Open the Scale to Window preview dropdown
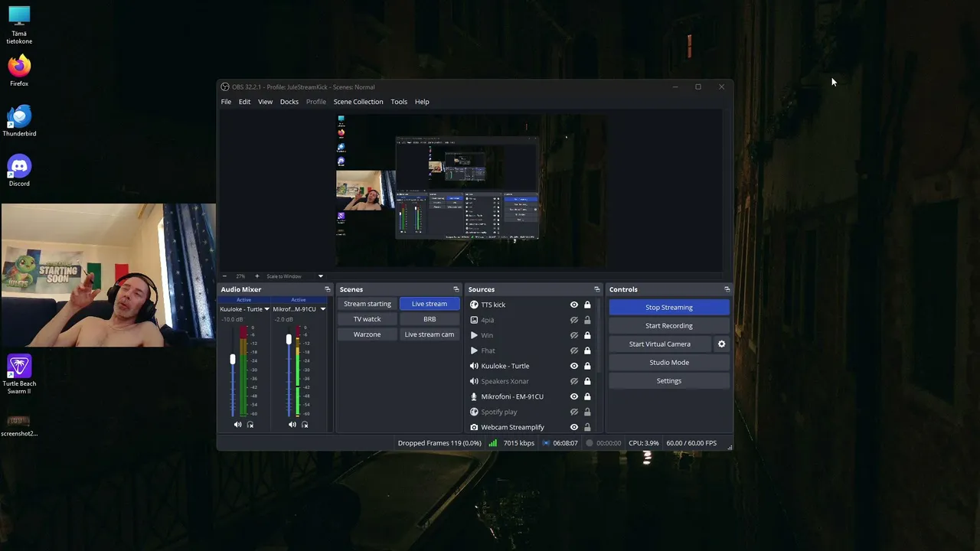980x551 pixels. 294,276
